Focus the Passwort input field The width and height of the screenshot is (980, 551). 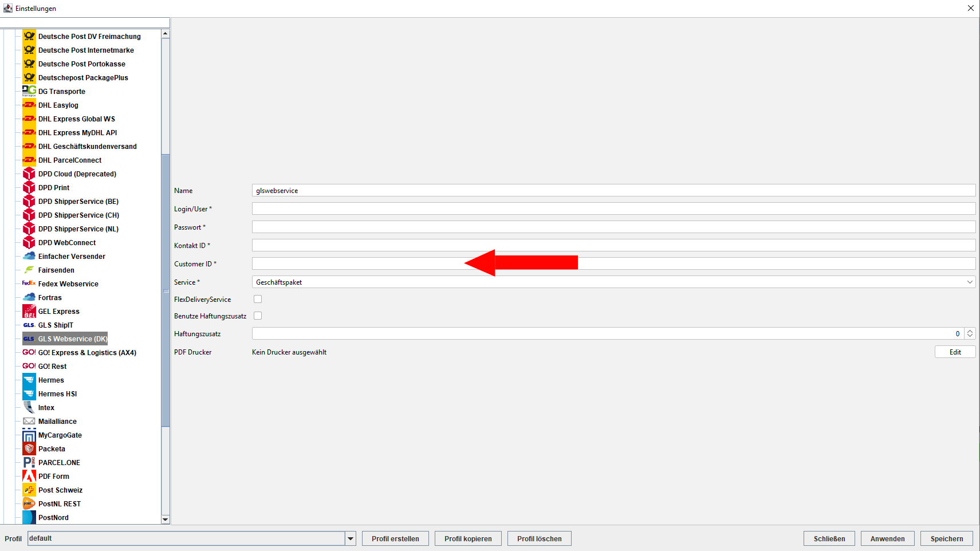613,227
